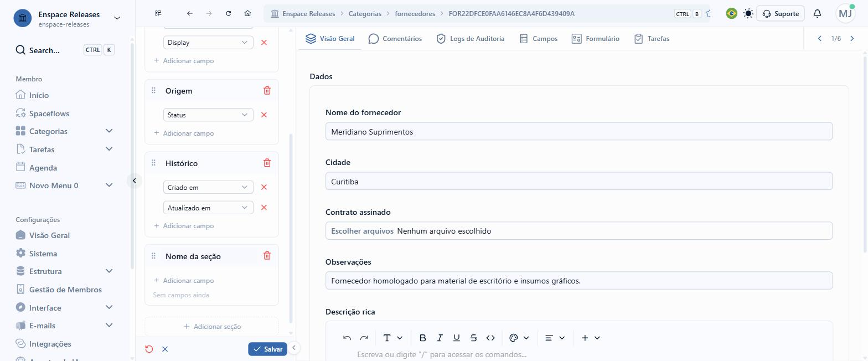Open the MJ user avatar menu

point(845,13)
